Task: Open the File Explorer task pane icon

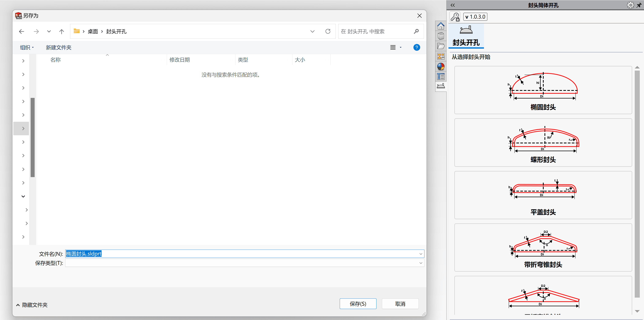Action: tap(441, 46)
